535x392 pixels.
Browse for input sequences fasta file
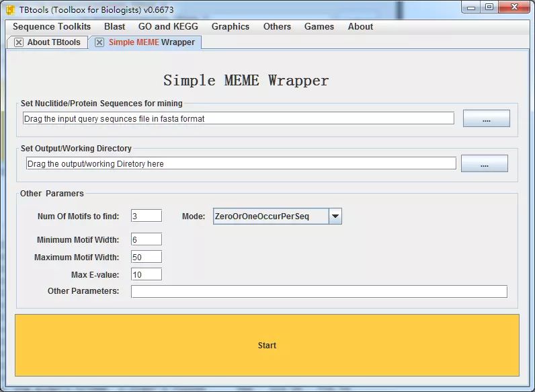point(486,119)
